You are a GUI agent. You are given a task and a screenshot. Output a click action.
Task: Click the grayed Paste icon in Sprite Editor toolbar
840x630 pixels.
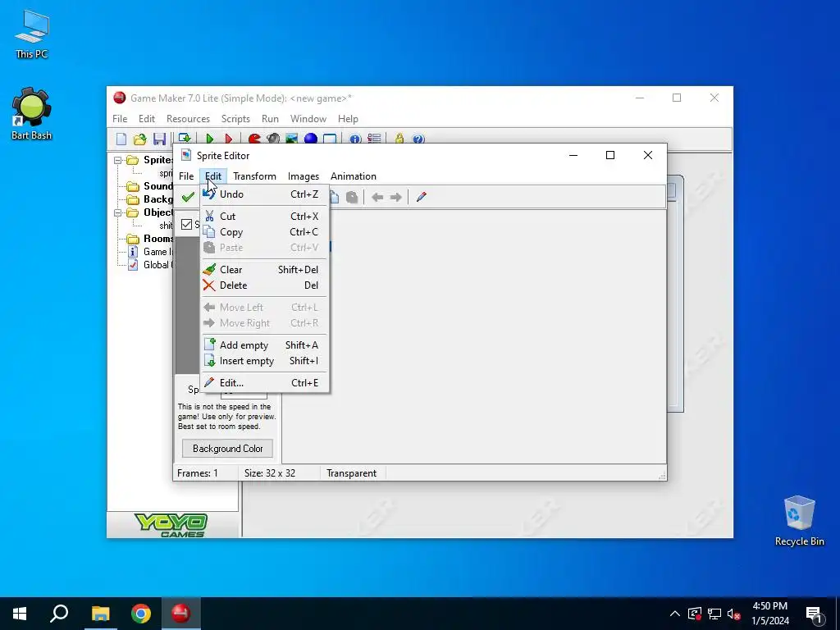click(352, 197)
